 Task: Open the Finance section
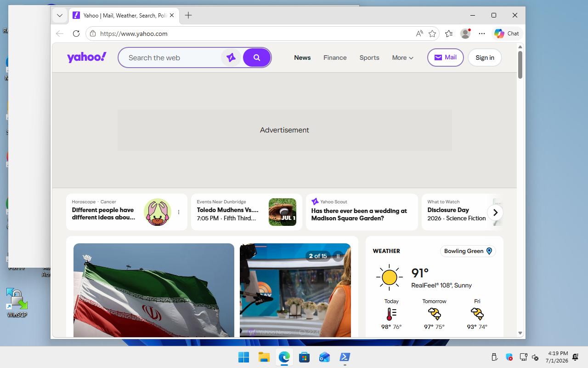(x=335, y=57)
